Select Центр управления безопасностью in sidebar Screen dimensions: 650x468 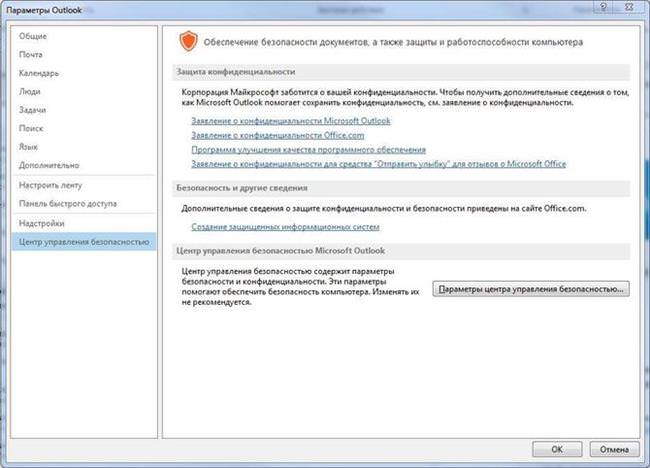coord(84,242)
